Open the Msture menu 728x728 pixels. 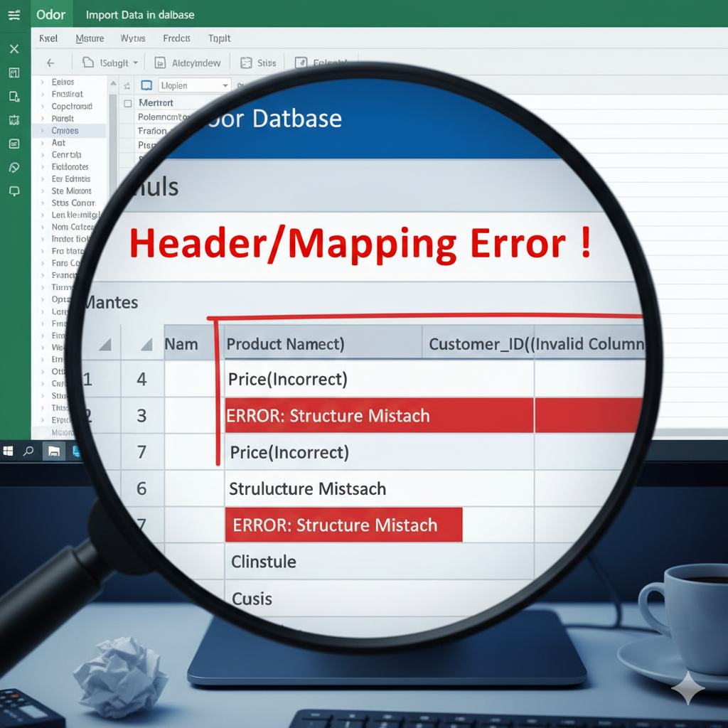90,38
